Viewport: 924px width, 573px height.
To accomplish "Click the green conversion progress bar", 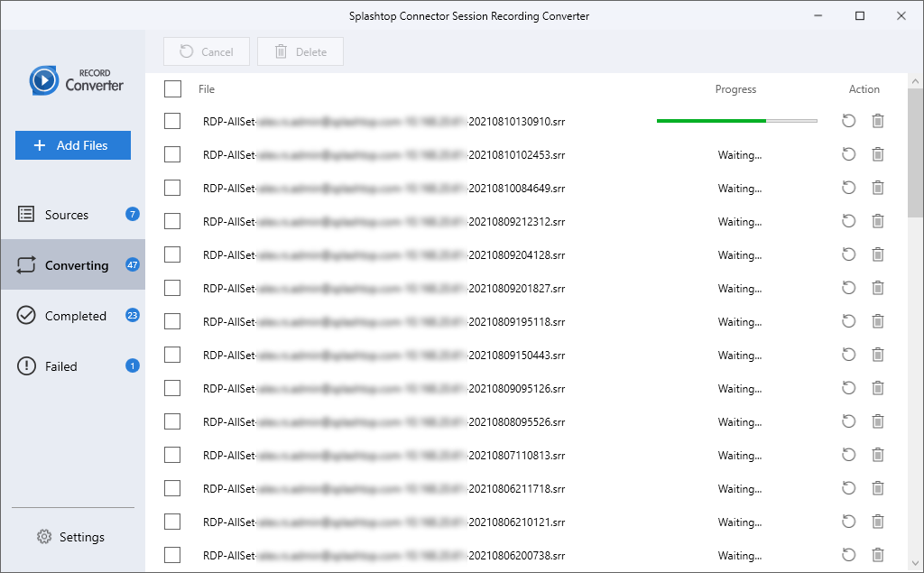I will click(736, 121).
